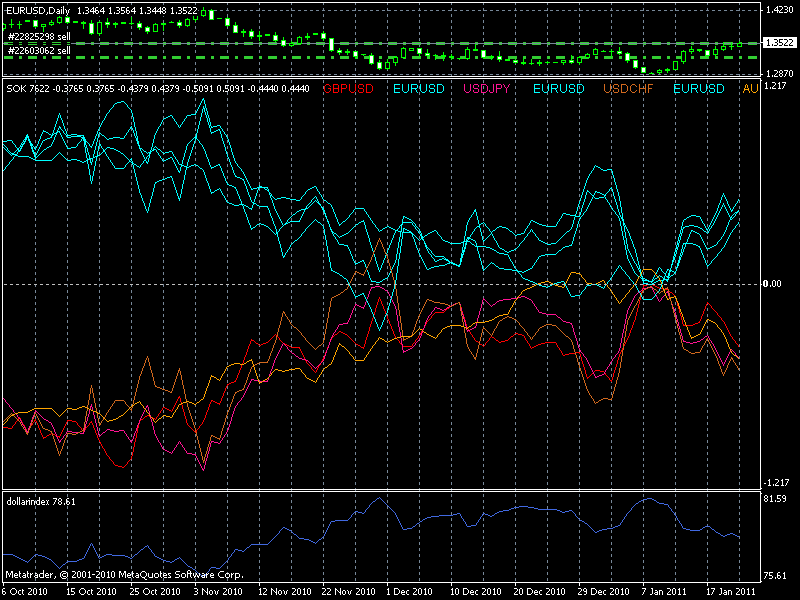800x600 pixels.
Task: Select the #22825298 sell order label
Action: (x=39, y=37)
